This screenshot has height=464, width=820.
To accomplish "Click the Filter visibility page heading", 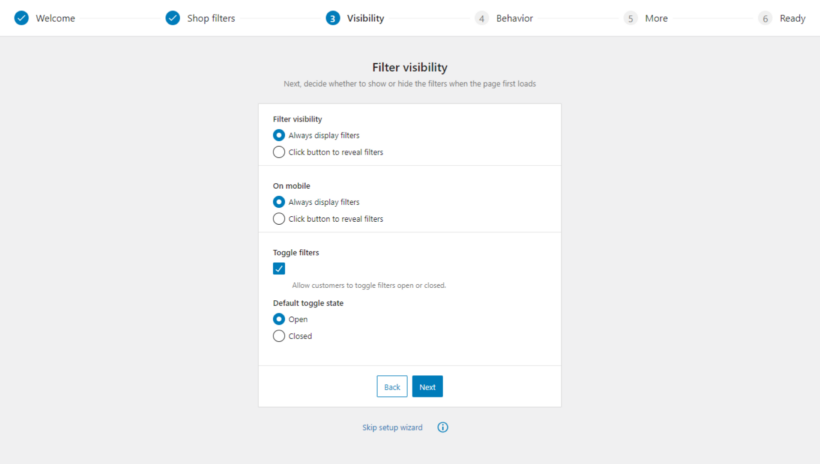I will [x=410, y=67].
